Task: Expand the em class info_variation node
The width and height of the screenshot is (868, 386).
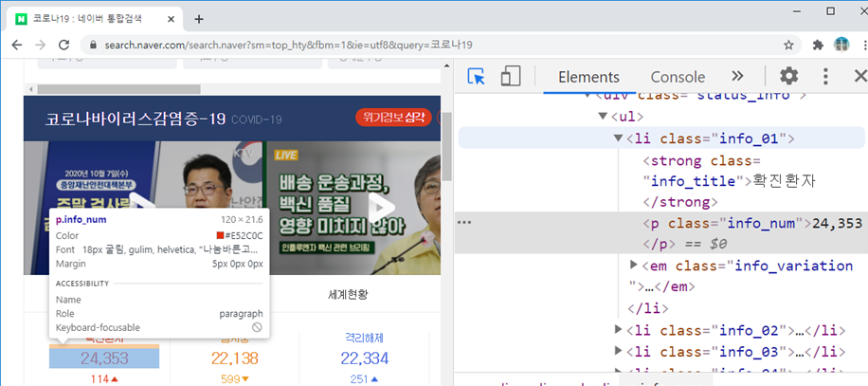Action: (x=634, y=266)
